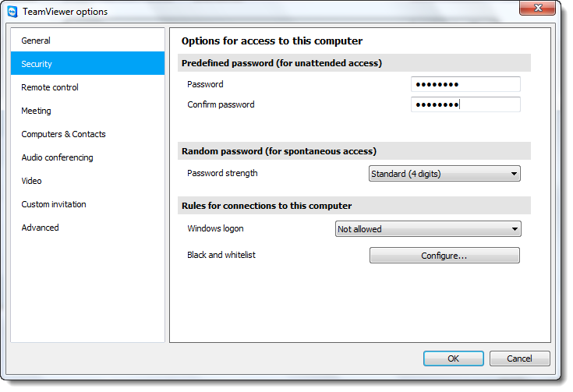Image resolution: width=573 pixels, height=392 pixels.
Task: Focus the predefined Password field
Action: click(465, 84)
